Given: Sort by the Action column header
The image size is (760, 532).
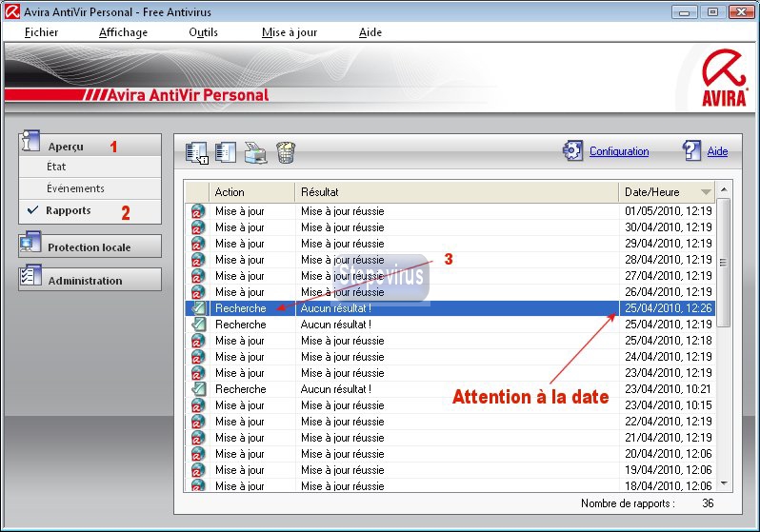Looking at the screenshot, I should point(252,192).
